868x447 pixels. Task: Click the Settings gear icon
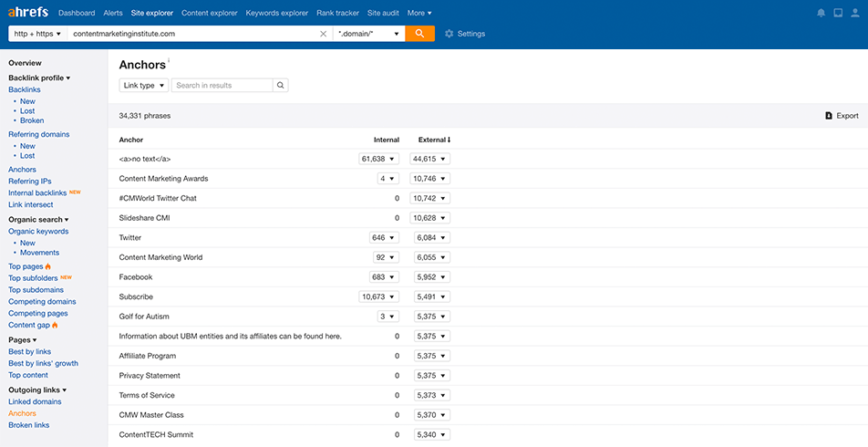[449, 34]
